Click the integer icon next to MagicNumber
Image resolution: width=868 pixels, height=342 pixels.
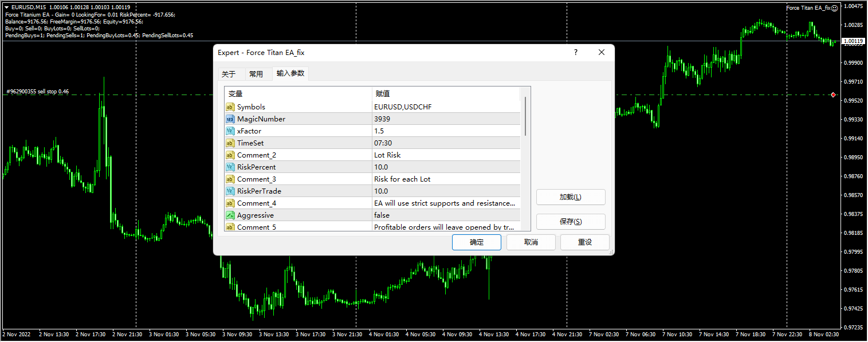230,119
